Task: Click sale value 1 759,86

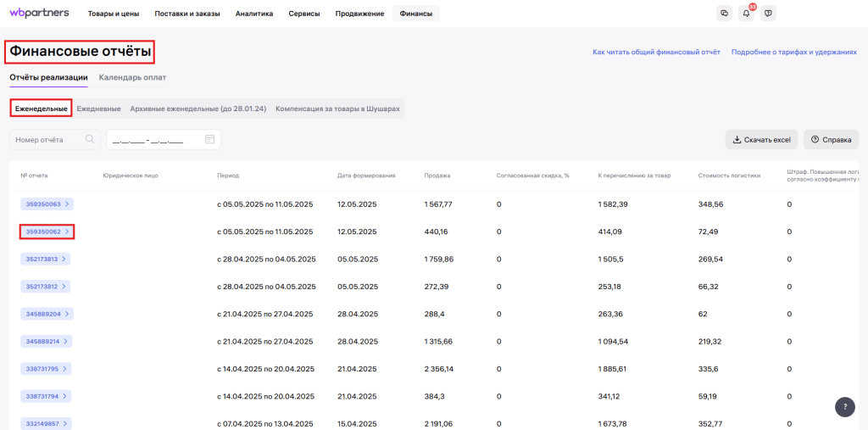Action: 439,259
